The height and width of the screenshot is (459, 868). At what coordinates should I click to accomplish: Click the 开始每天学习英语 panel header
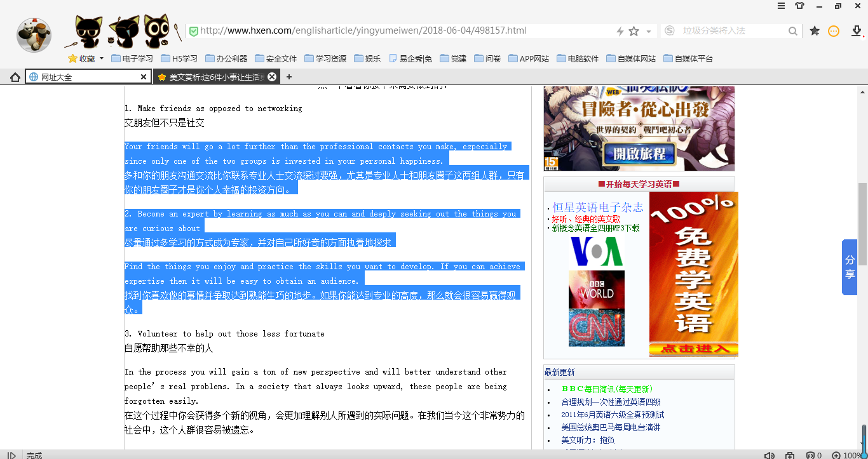tap(639, 184)
